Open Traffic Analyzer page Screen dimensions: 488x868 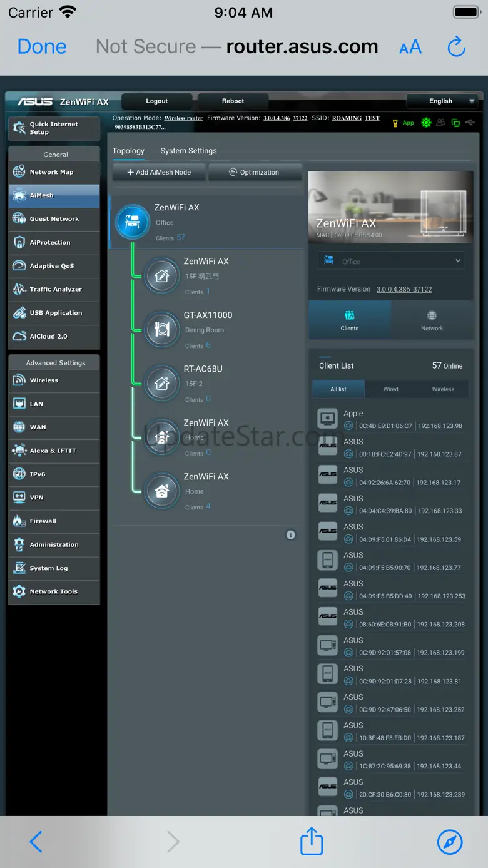(x=54, y=289)
